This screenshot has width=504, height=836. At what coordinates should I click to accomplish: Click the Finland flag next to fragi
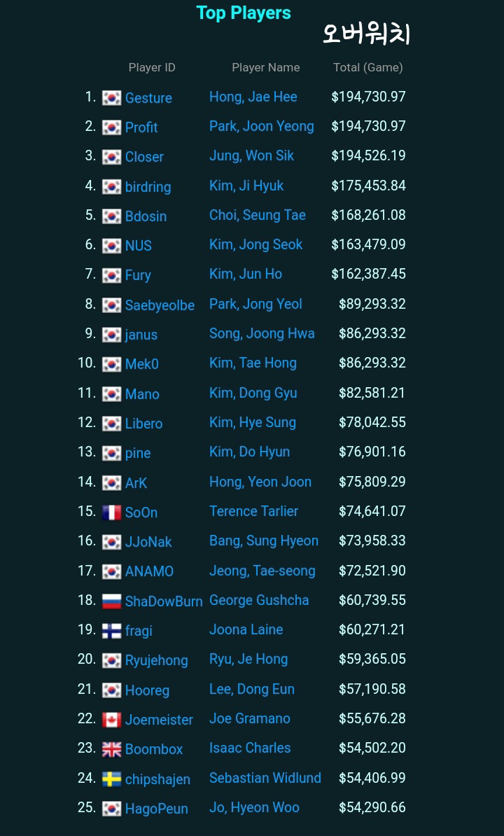coord(111,631)
